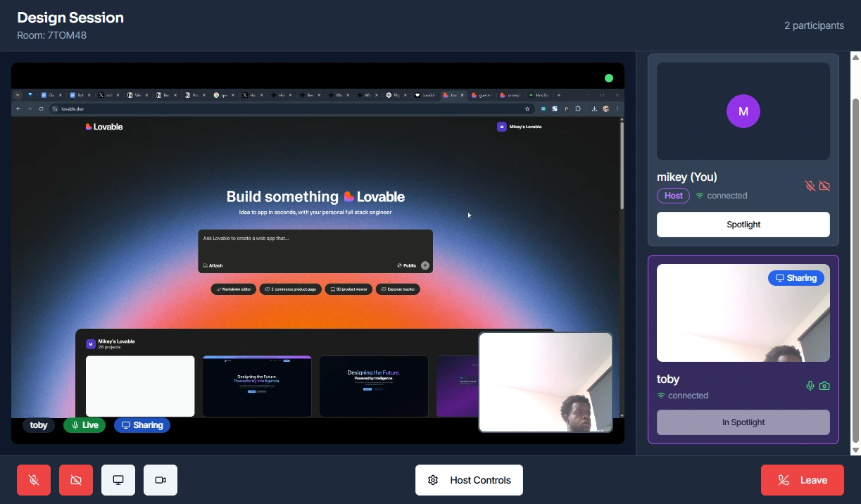Open the three-dot menu in shared browser
The image size is (861, 504).
(x=617, y=109)
